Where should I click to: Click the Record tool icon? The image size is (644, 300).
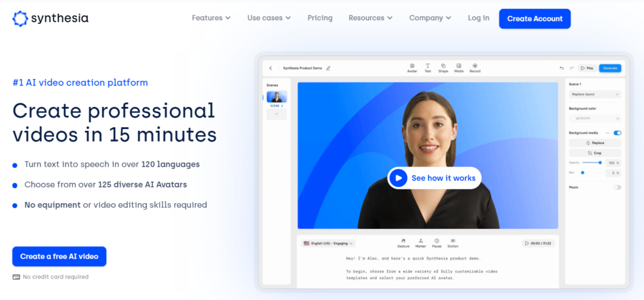(x=475, y=66)
